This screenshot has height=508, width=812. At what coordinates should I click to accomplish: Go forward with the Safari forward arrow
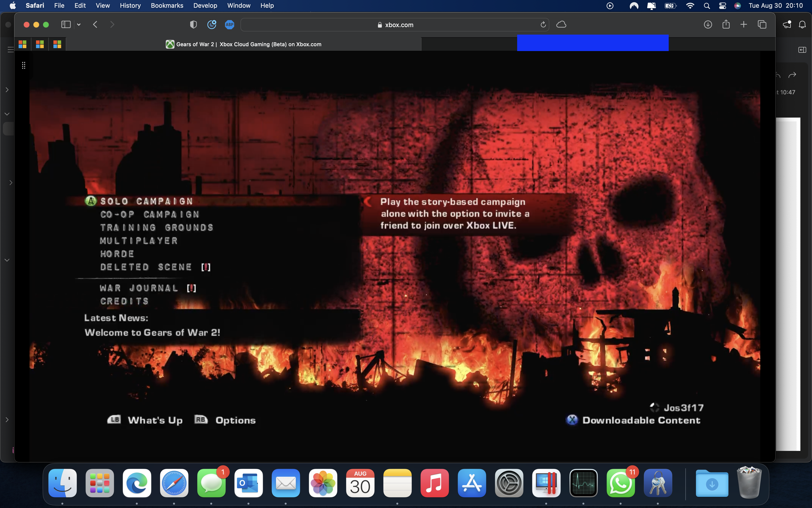click(x=112, y=24)
